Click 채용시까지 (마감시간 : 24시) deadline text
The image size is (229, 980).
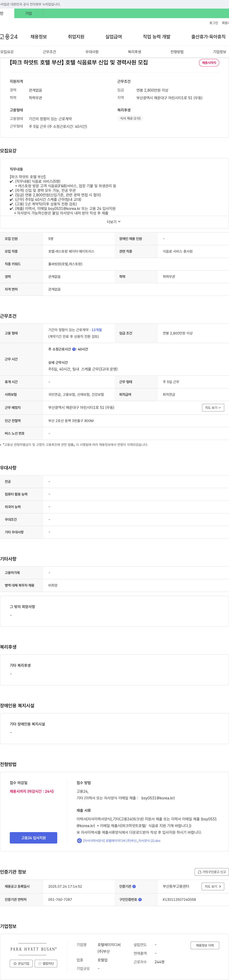(x=31, y=791)
